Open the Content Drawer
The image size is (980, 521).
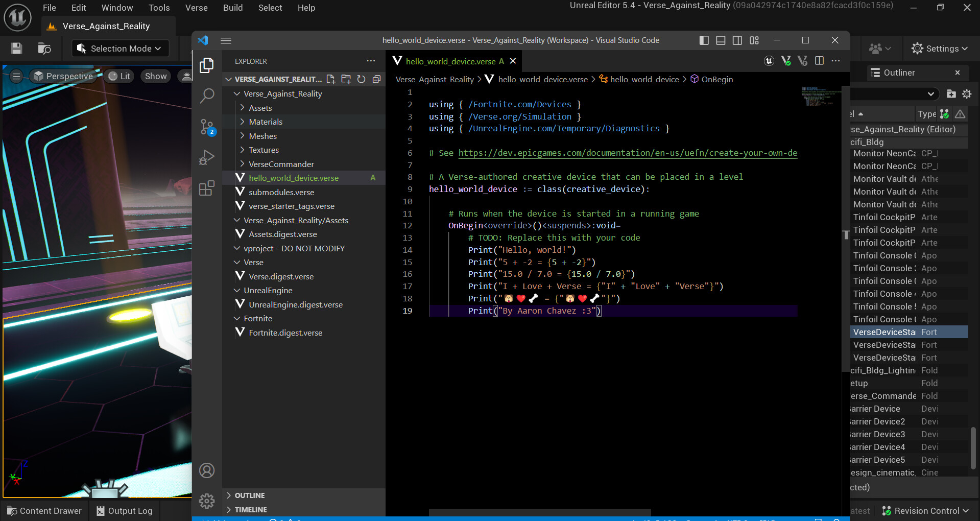[44, 511]
